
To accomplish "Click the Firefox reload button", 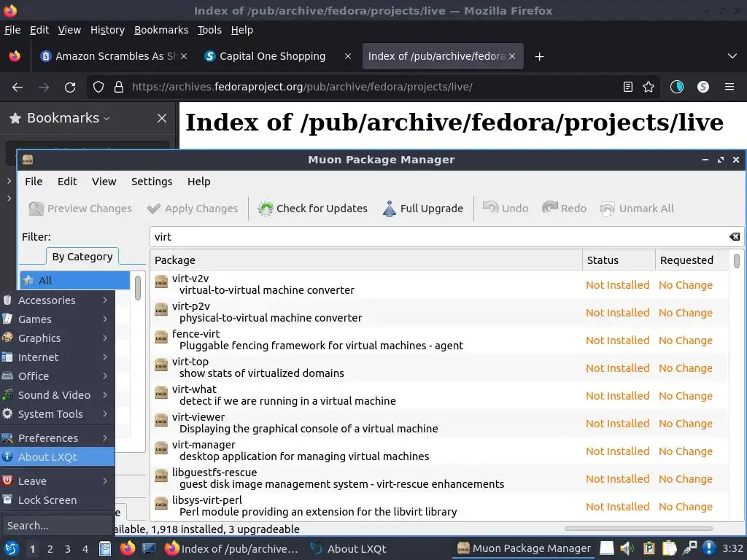I will point(70,87).
